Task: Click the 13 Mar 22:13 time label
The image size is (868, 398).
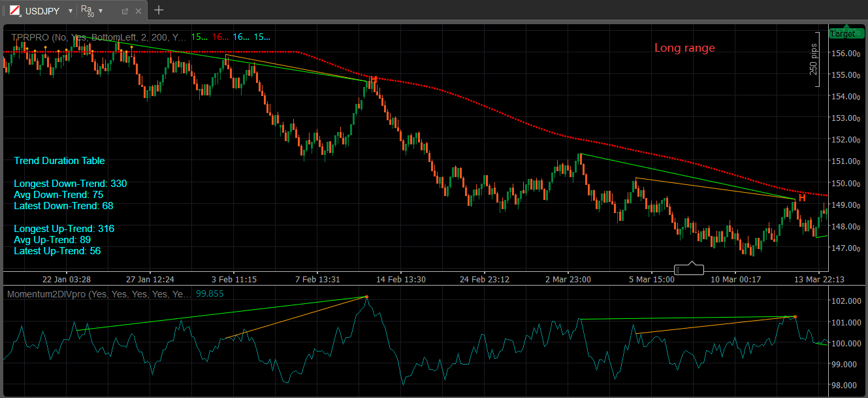Action: (819, 279)
